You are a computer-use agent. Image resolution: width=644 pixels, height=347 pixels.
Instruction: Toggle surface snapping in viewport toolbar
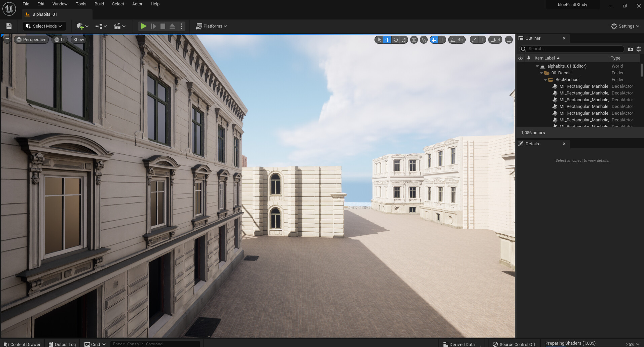424,40
